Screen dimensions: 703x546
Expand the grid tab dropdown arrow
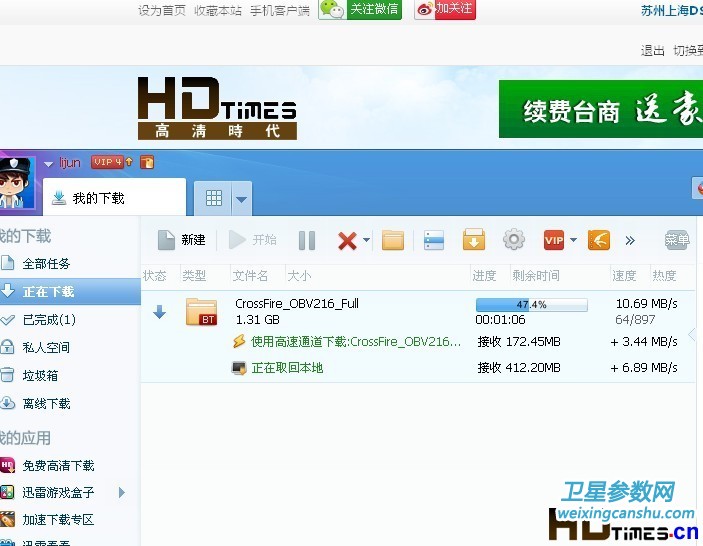tap(242, 199)
